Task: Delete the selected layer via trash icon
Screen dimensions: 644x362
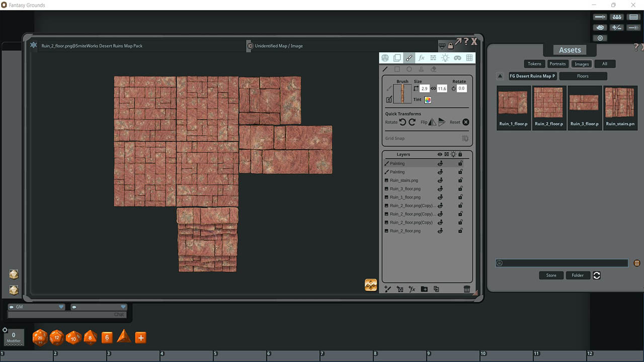Action: coord(467,289)
